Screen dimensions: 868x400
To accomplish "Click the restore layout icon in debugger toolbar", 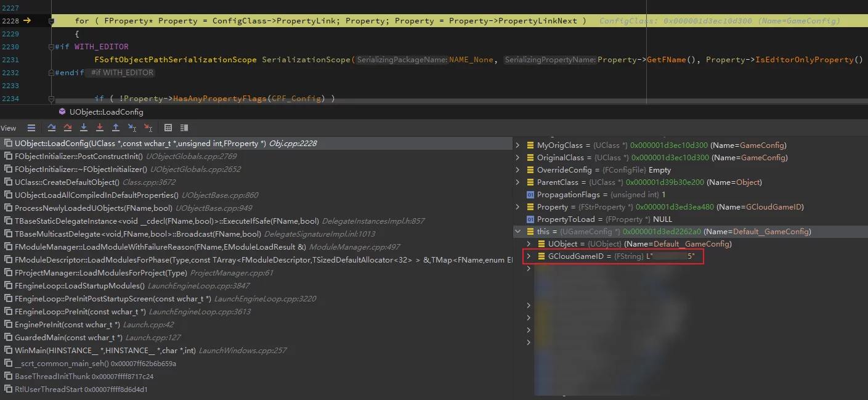I will point(184,128).
